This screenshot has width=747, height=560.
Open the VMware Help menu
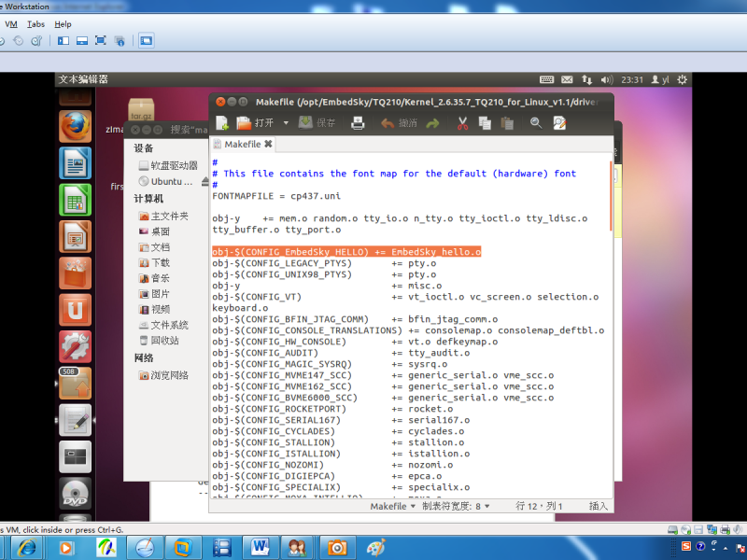pyautogui.click(x=63, y=23)
